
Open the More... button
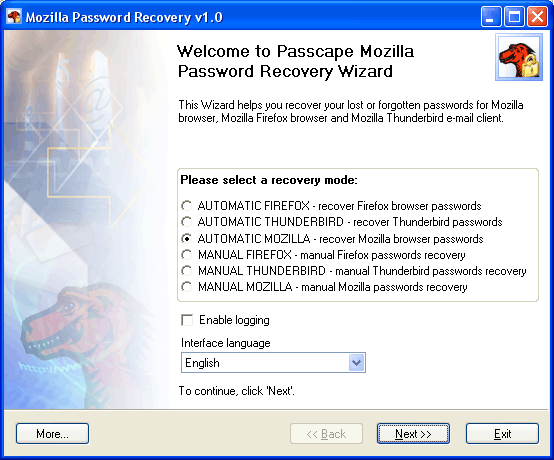pos(52,434)
